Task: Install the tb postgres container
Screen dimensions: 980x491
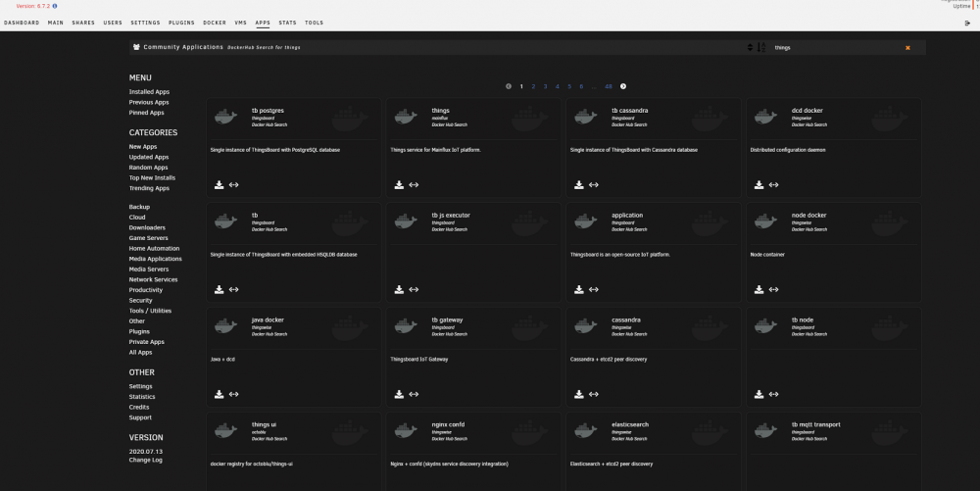Action: tap(220, 185)
